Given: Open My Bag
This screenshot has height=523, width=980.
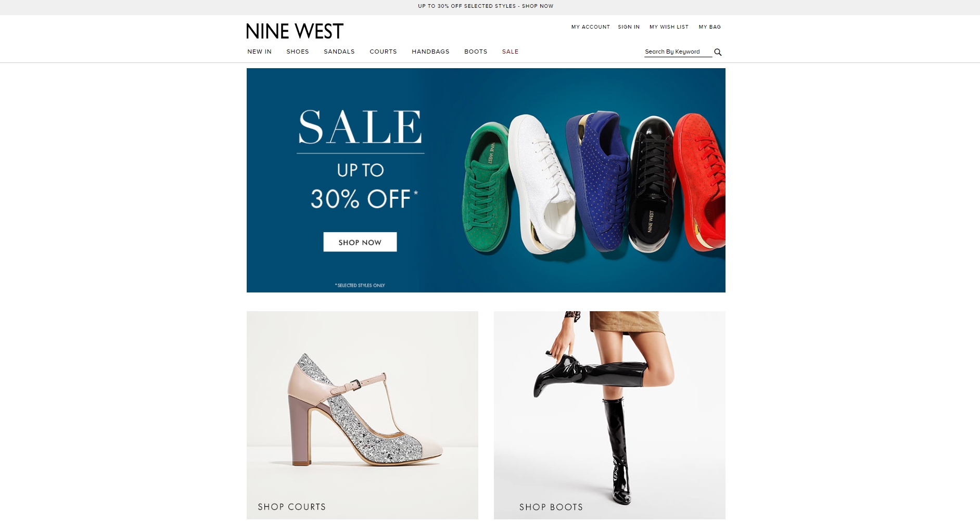Looking at the screenshot, I should pos(710,27).
